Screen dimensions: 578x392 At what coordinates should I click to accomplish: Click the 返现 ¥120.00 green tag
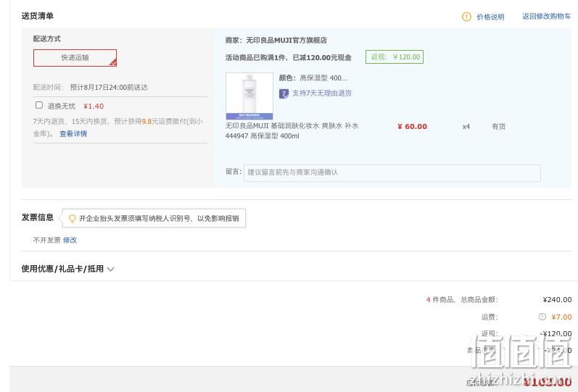pyautogui.click(x=395, y=57)
